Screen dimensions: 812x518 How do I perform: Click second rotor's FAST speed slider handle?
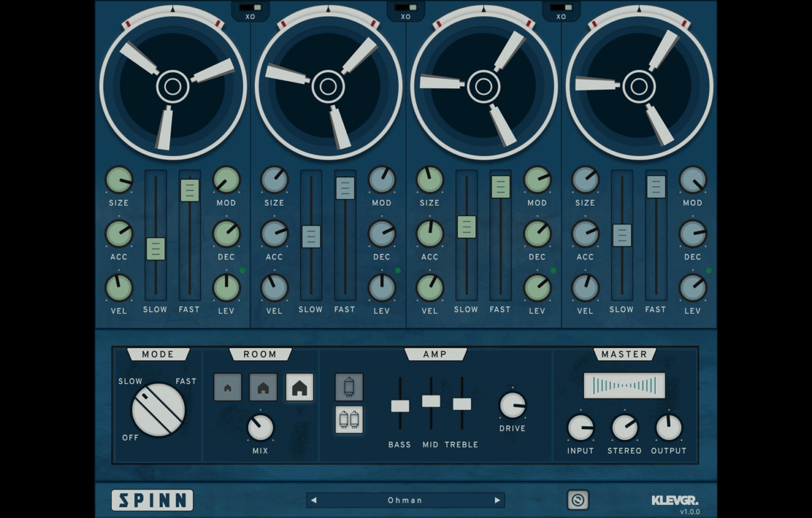tap(345, 188)
